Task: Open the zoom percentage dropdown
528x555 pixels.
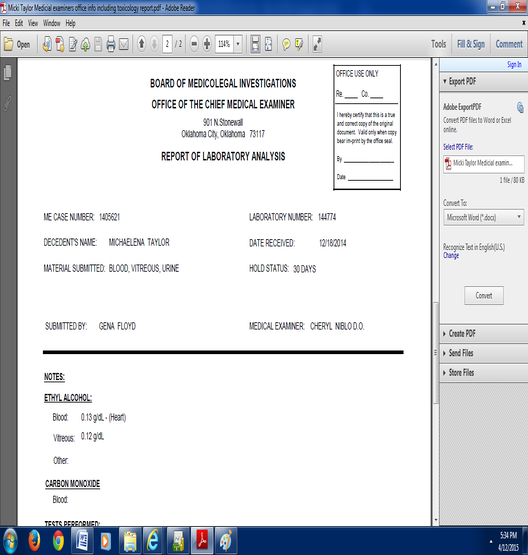Action: point(238,44)
